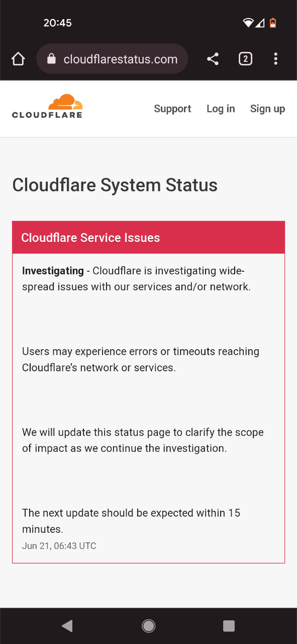Open the Support link
The width and height of the screenshot is (297, 644).
click(172, 109)
